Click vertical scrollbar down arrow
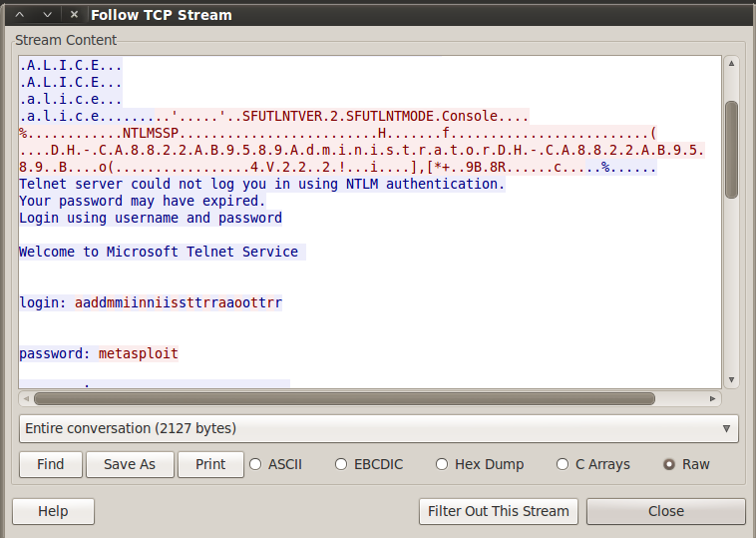 click(731, 379)
